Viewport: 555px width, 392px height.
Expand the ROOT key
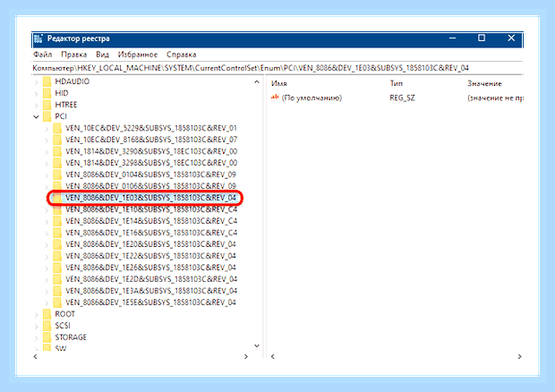(36, 314)
